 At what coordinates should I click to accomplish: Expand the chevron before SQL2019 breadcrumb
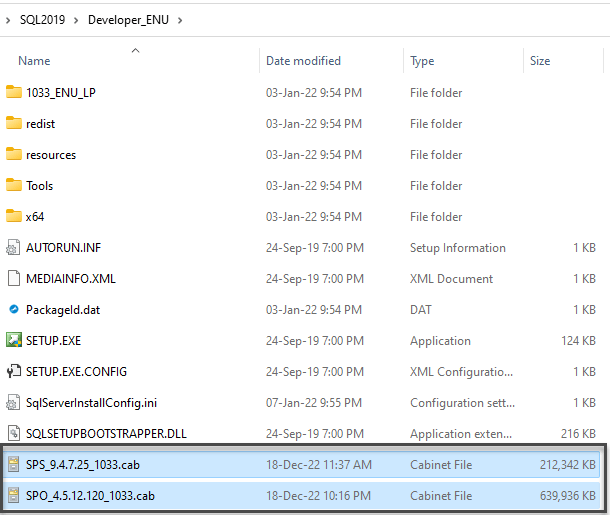tap(8, 20)
